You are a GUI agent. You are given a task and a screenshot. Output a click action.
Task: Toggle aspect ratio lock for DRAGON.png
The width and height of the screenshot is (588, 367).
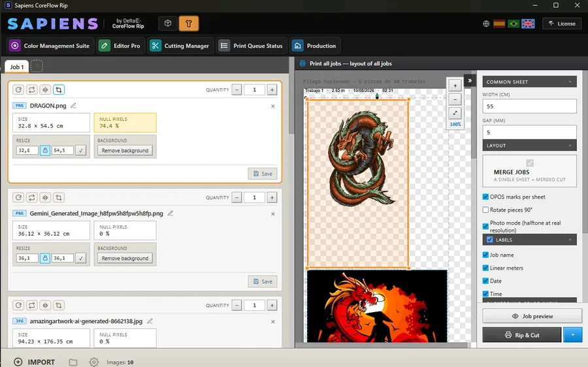pos(45,150)
